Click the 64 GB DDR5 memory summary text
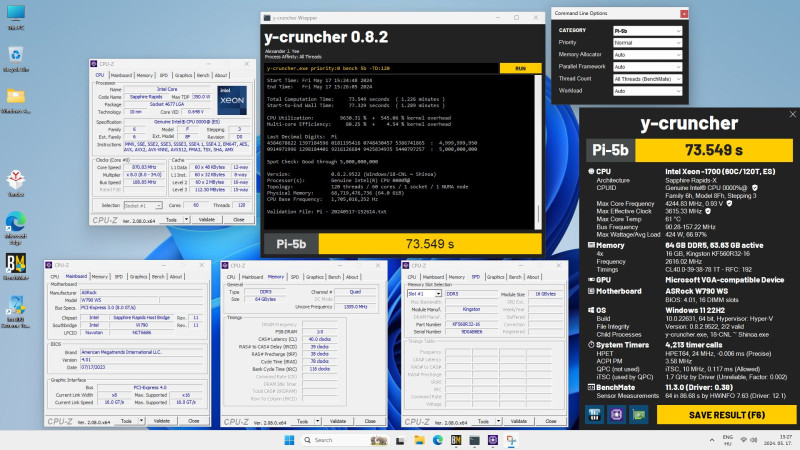 click(714, 245)
